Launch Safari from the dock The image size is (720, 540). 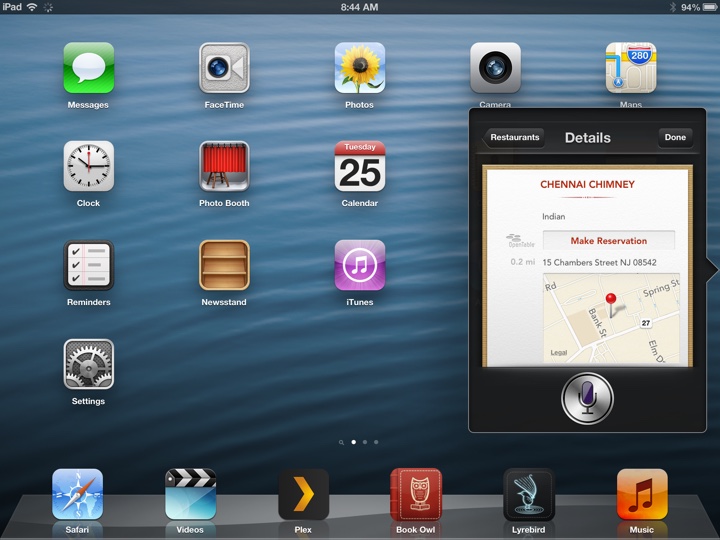coord(77,494)
